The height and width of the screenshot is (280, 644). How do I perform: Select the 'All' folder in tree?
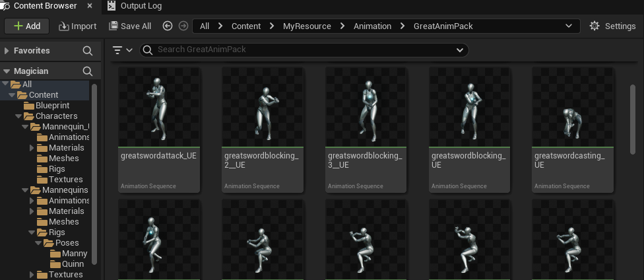pos(26,85)
